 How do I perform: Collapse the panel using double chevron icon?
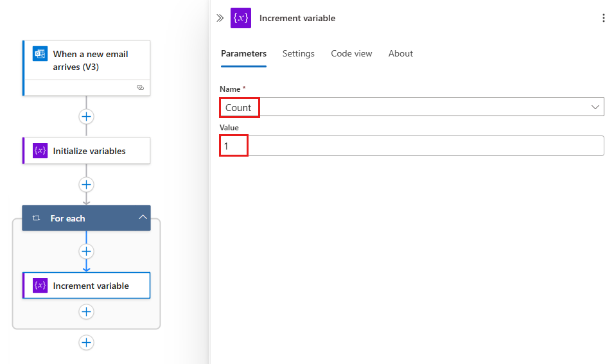pyautogui.click(x=220, y=18)
